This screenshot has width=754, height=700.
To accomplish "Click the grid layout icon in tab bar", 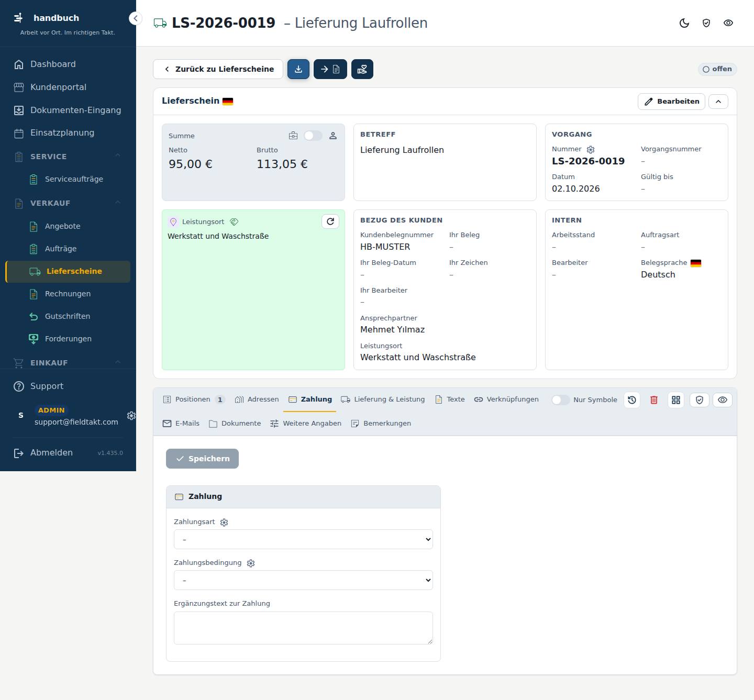I will (676, 400).
